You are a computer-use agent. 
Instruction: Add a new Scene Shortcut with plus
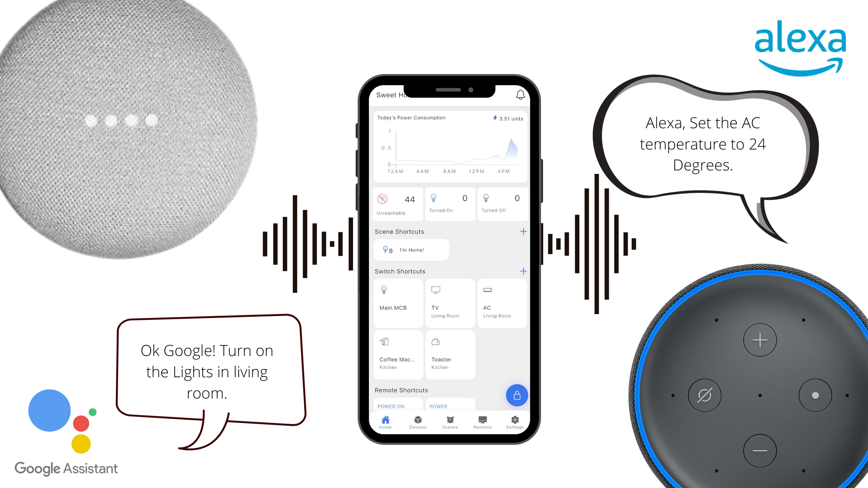pyautogui.click(x=523, y=231)
